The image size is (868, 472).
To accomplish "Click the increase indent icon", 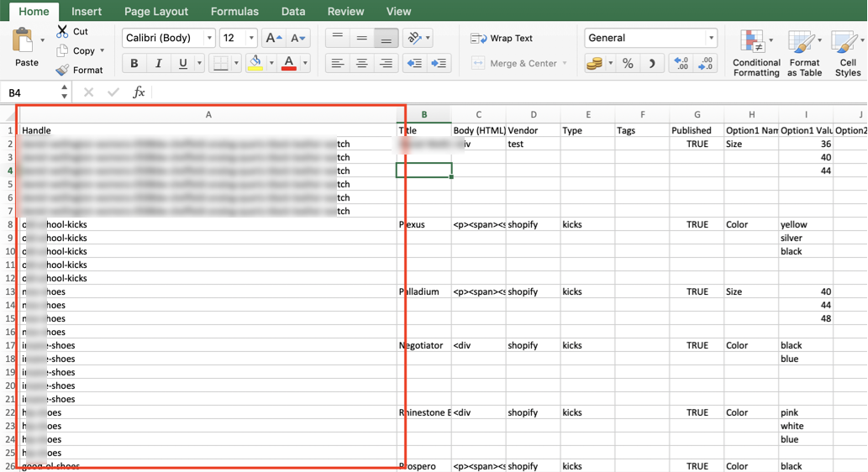I will point(439,63).
